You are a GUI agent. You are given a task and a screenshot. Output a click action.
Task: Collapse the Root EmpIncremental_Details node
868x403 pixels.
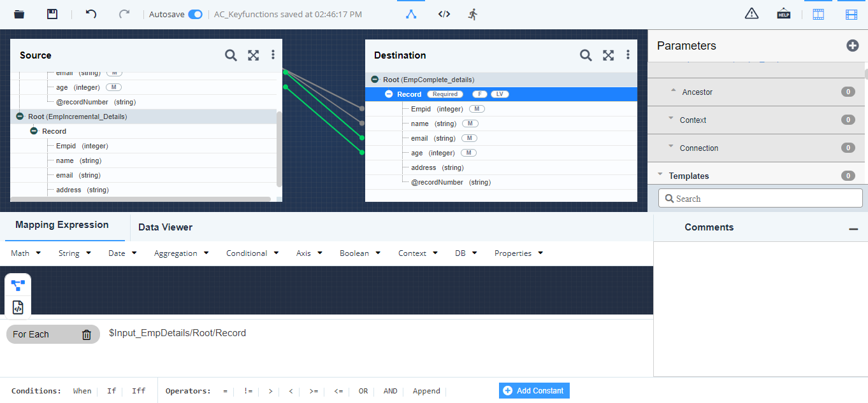click(x=20, y=117)
